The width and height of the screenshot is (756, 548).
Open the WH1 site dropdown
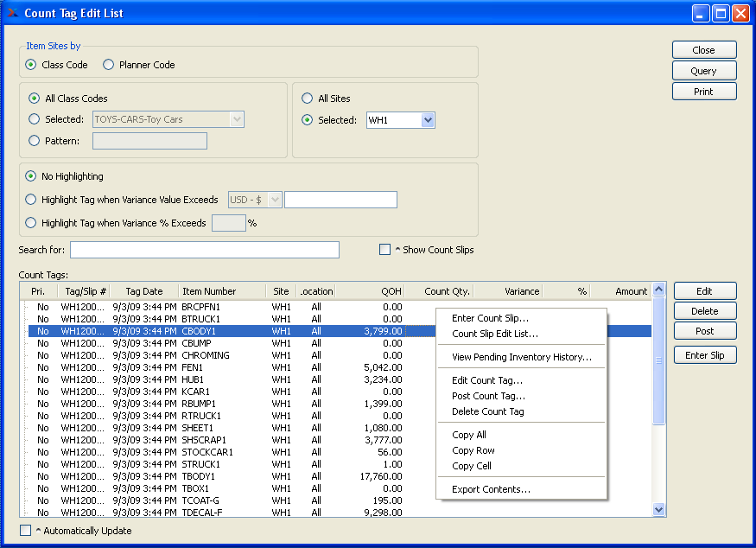(427, 120)
